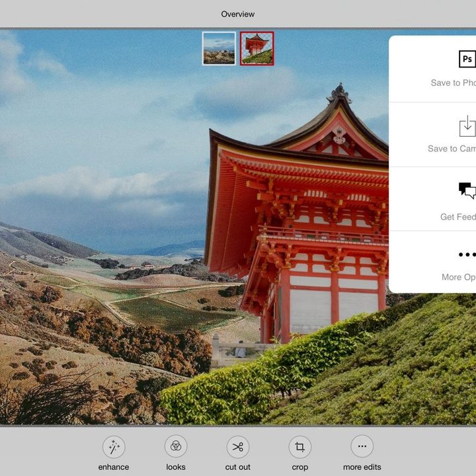Open the more edits ellipsis icon
The image size is (476, 476).
pos(362,446)
